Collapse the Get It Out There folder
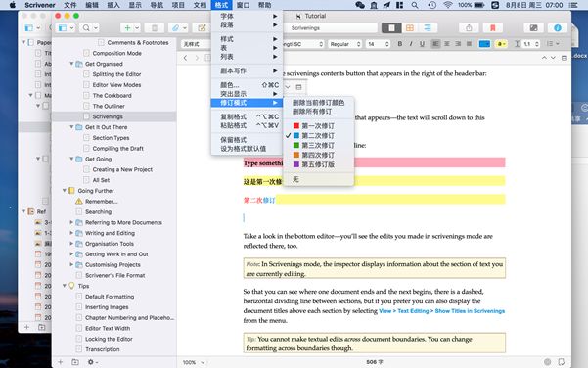 71,127
